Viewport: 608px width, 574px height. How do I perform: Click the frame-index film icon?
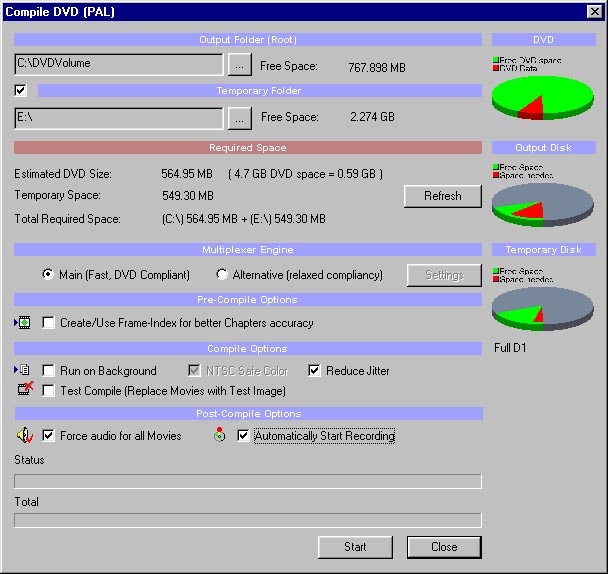(x=23, y=322)
